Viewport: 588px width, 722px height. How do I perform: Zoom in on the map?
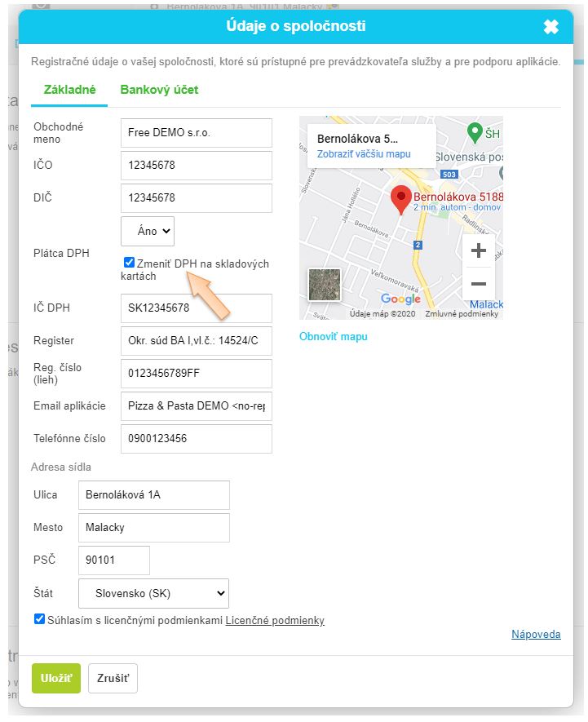(479, 250)
